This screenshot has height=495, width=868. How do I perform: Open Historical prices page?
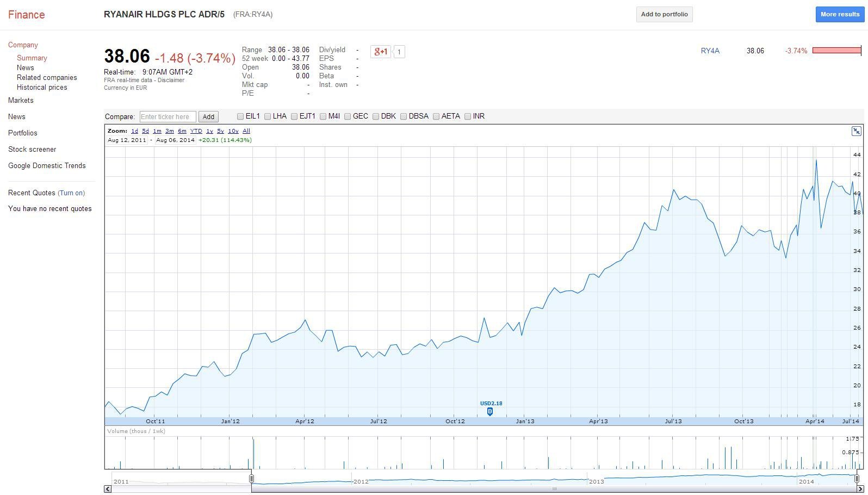pos(42,88)
